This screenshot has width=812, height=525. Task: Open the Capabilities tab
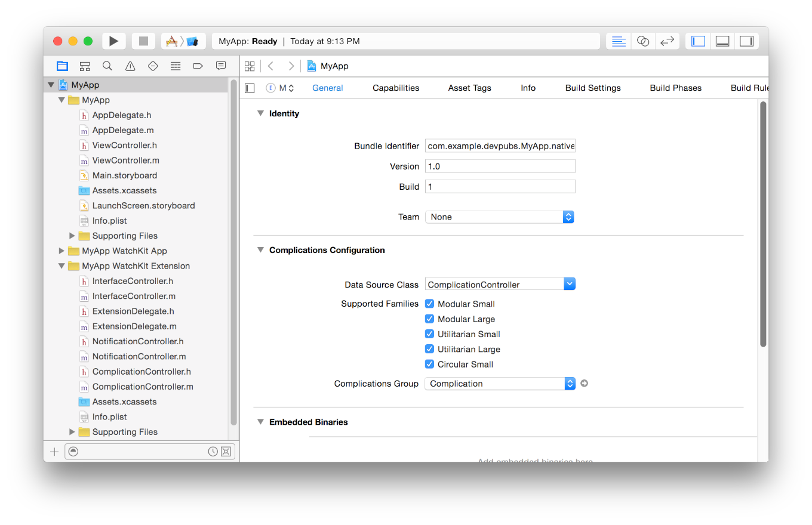pos(396,88)
